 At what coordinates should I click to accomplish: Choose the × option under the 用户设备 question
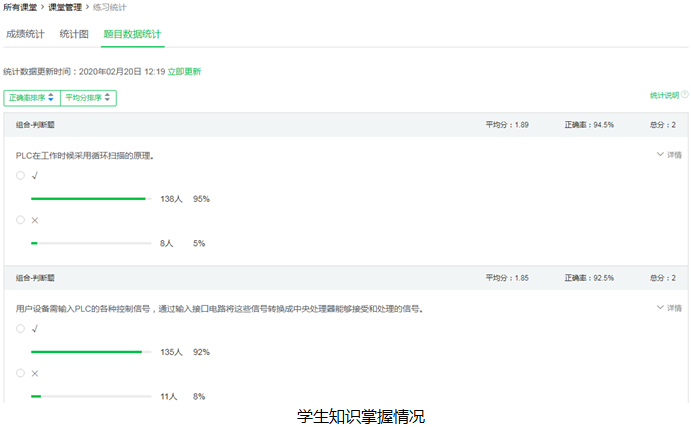click(20, 373)
